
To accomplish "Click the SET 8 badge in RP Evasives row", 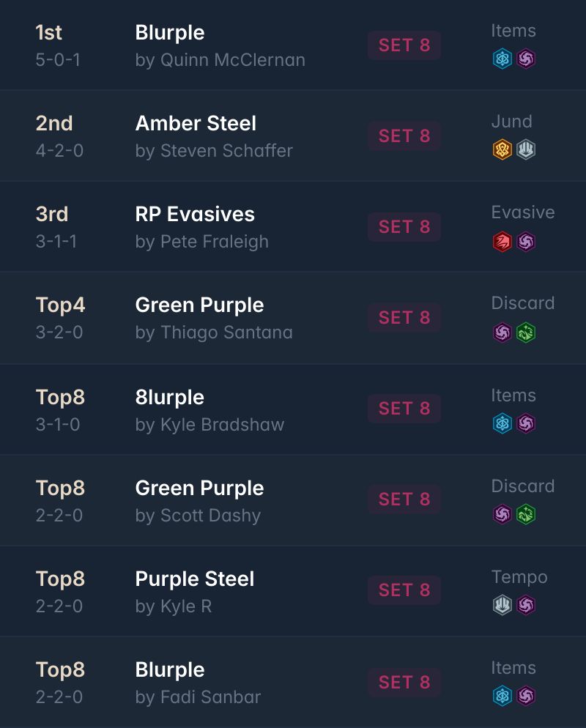I will 404,227.
